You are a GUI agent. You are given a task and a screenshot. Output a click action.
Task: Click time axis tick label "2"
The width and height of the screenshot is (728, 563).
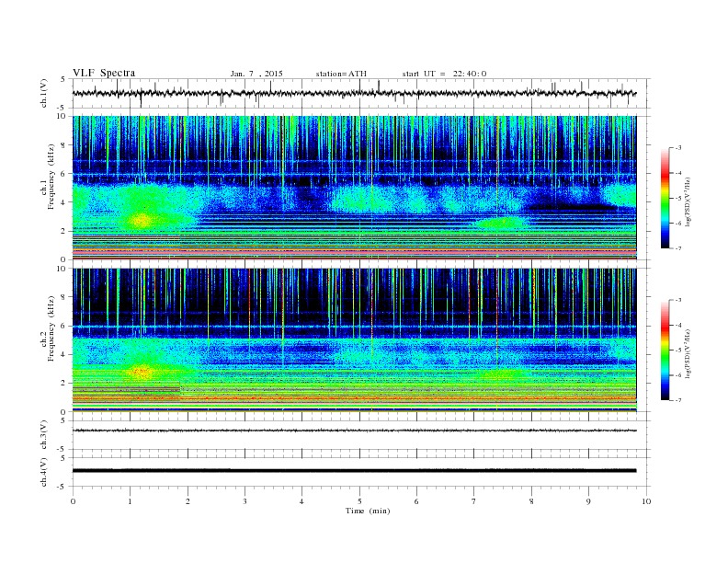pos(188,501)
